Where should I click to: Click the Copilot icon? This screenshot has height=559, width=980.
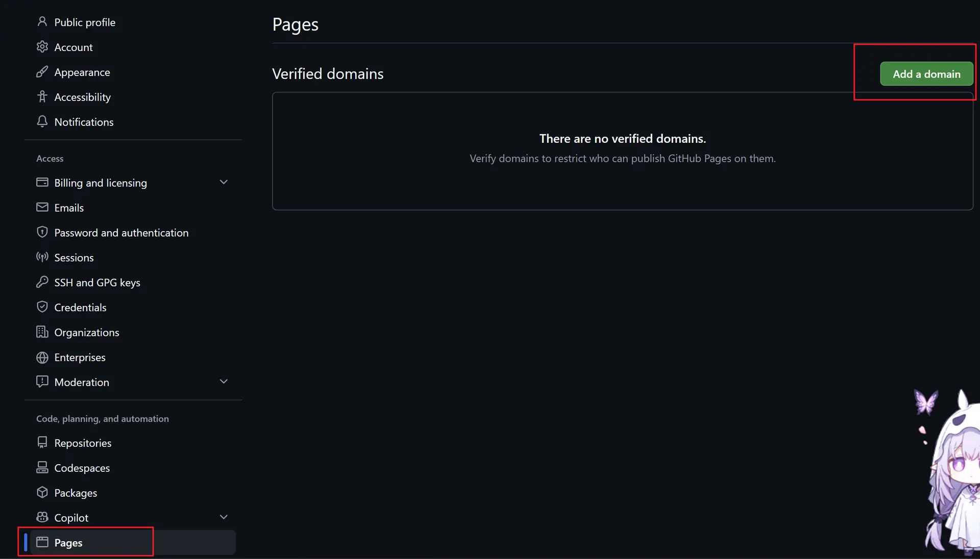coord(42,518)
